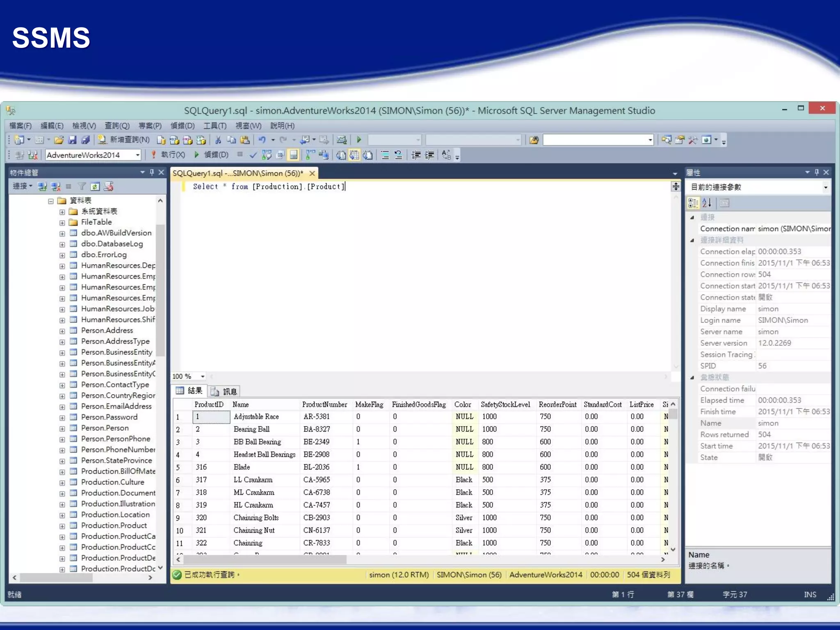Open the 目前的連接參數 properties dropdown
The height and width of the screenshot is (630, 840).
click(x=826, y=187)
